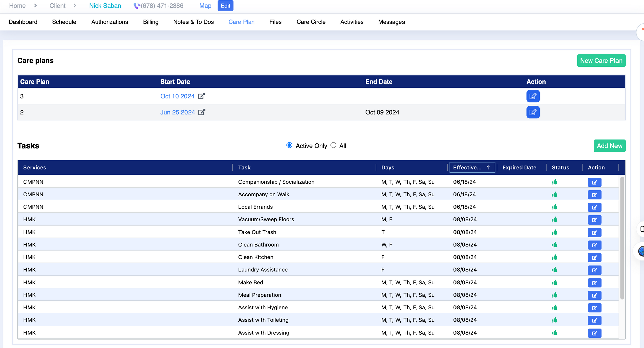This screenshot has width=644, height=348.
Task: Open the Nick Saban client breadcrumb link
Action: point(105,6)
